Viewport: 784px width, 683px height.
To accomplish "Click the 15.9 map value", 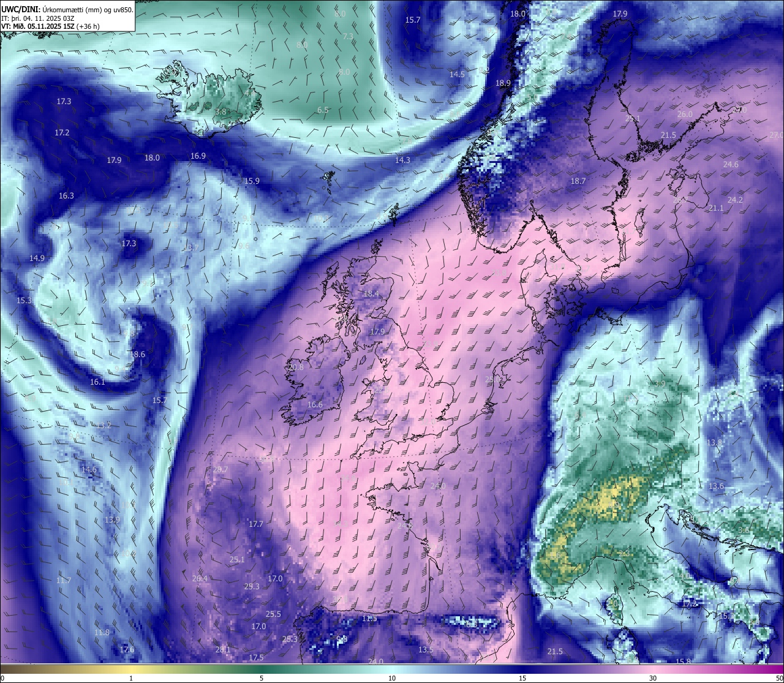I will point(252,181).
